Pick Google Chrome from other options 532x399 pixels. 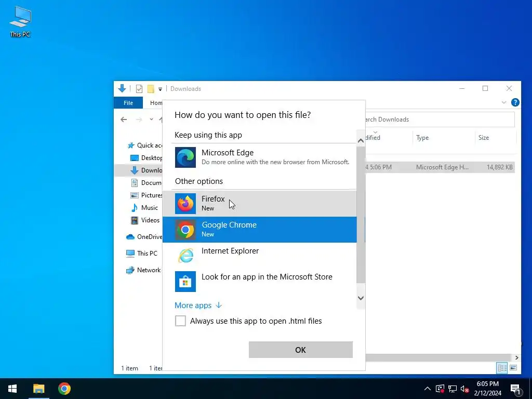[x=260, y=230]
